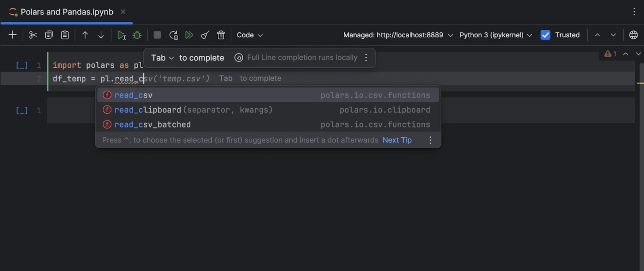
Task: Switch to Polars and Pandas.ipynb tab
Action: point(67,12)
